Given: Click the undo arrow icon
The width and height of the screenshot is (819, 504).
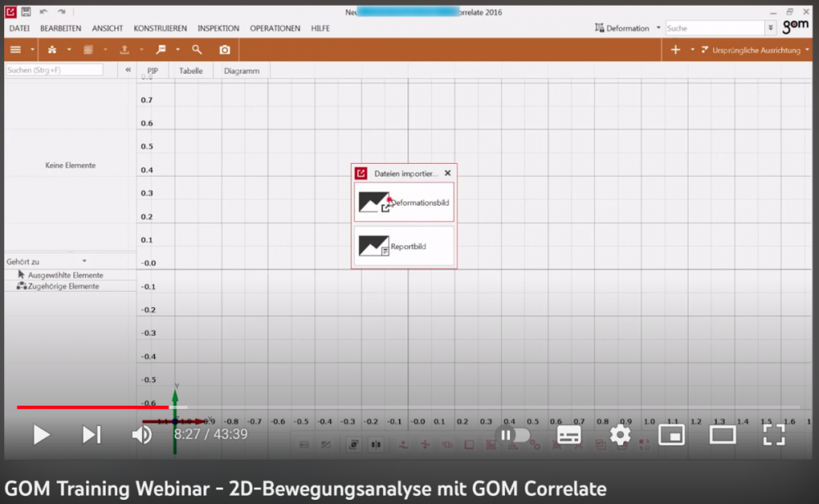Looking at the screenshot, I should click(43, 11).
